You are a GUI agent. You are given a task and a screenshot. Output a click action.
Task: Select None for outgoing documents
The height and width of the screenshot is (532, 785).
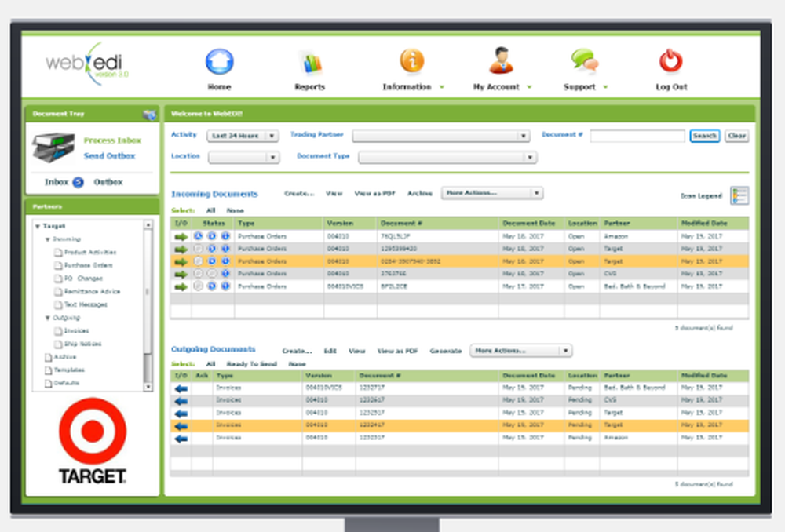297,364
